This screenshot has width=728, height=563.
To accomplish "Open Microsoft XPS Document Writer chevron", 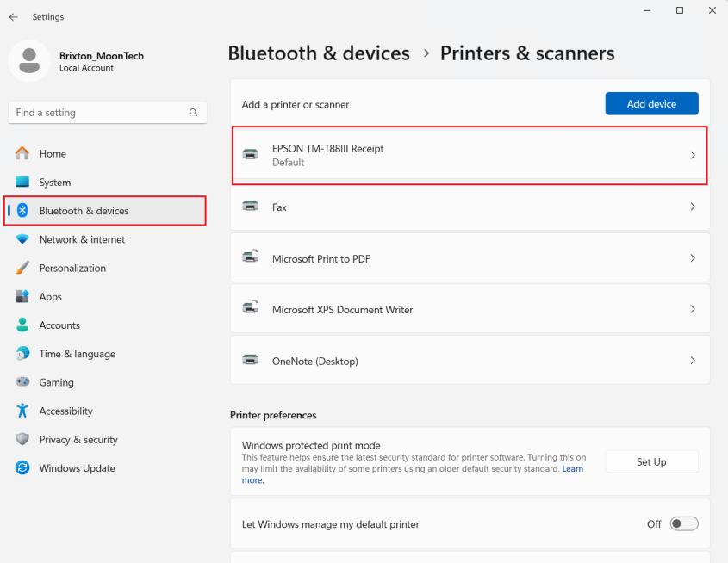I will [x=693, y=309].
